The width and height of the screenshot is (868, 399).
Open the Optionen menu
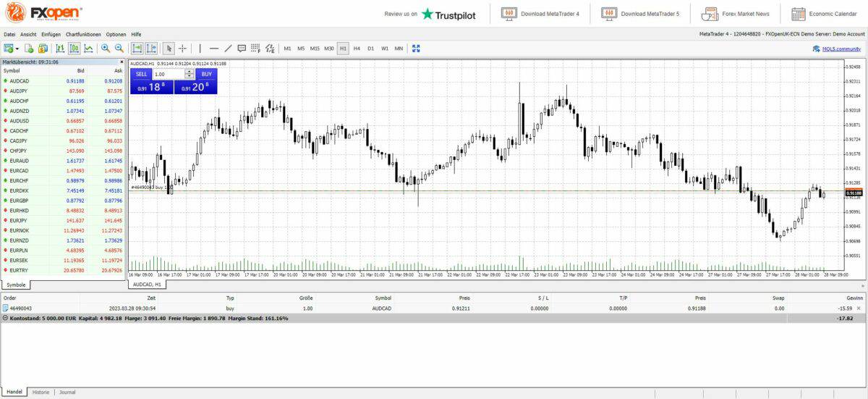pos(116,34)
